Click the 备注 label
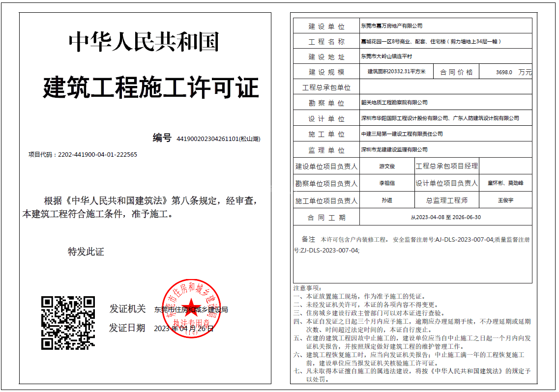Viewport: 559px width, 392px height. (308, 239)
